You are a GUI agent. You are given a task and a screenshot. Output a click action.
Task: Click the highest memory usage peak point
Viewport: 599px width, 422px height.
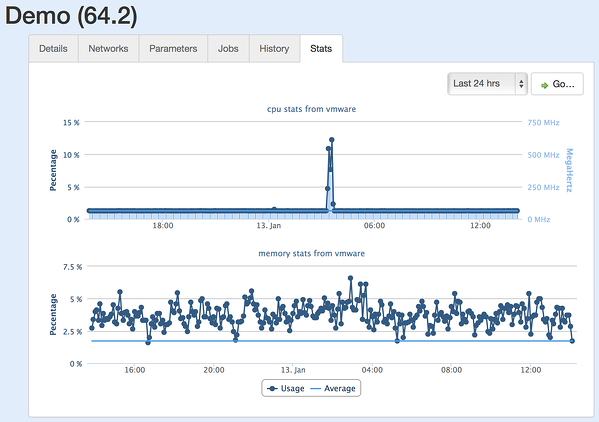350,278
